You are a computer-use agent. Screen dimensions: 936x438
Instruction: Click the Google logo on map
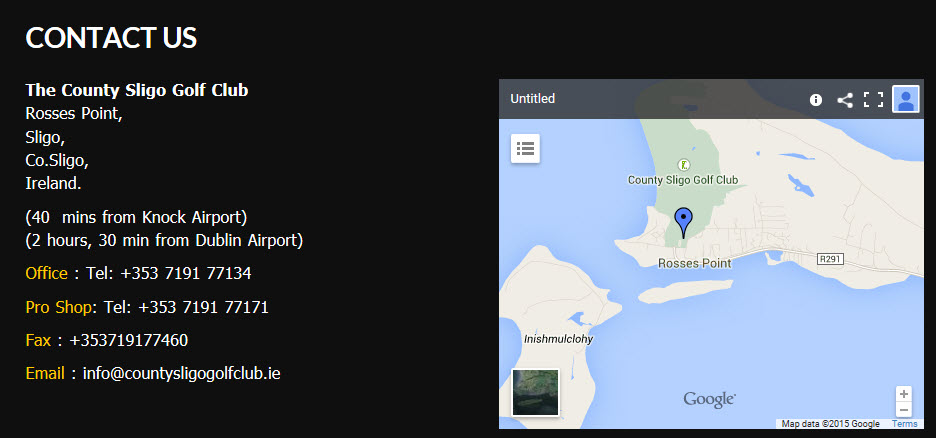pos(709,399)
